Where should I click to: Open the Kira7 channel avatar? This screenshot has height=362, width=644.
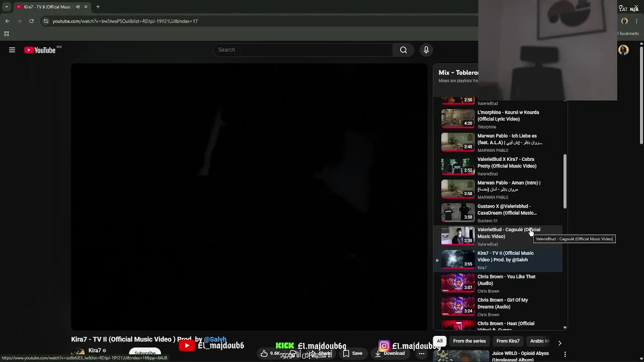pyautogui.click(x=77, y=351)
